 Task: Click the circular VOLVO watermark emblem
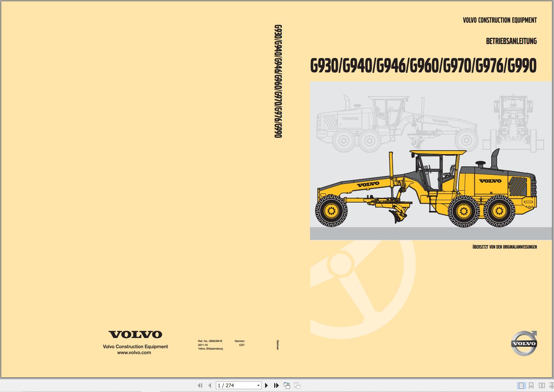(x=524, y=343)
